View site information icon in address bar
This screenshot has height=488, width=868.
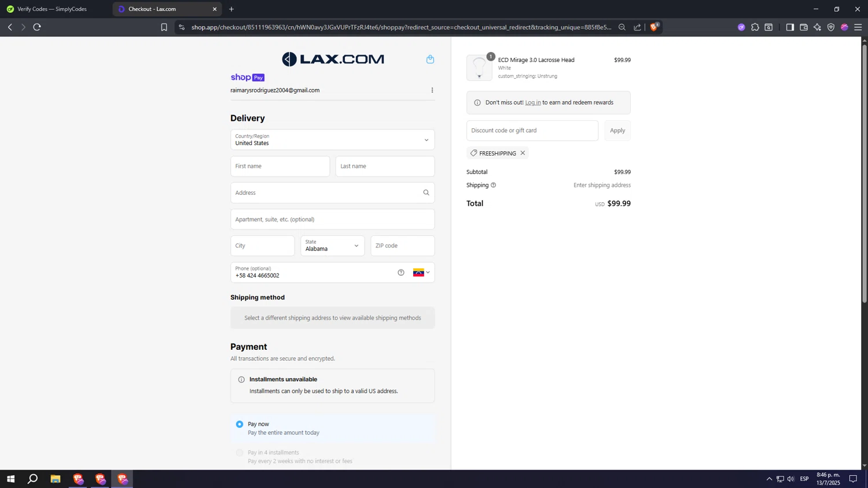click(181, 27)
